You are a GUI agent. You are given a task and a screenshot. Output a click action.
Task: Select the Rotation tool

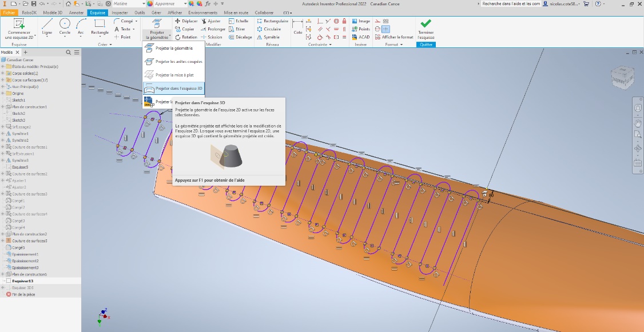pos(186,37)
